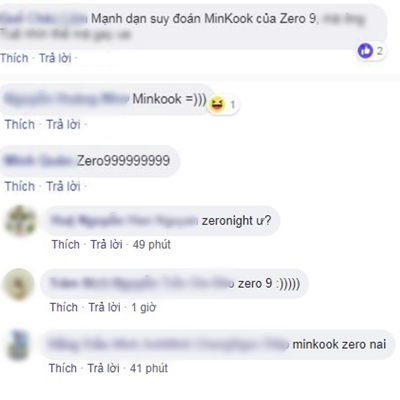This screenshot has width=400, height=400.
Task: Reply to the 'Mạnh dạn suy đoán' comment
Action: pos(55,58)
